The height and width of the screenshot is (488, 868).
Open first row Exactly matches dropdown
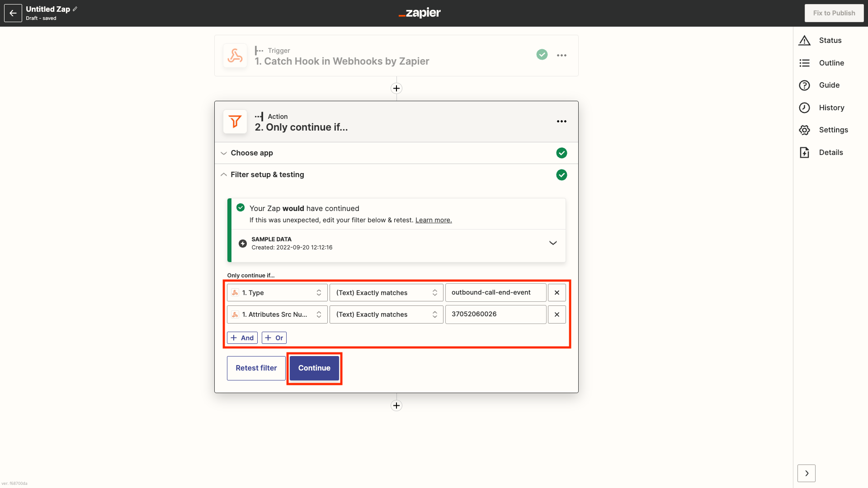click(387, 293)
